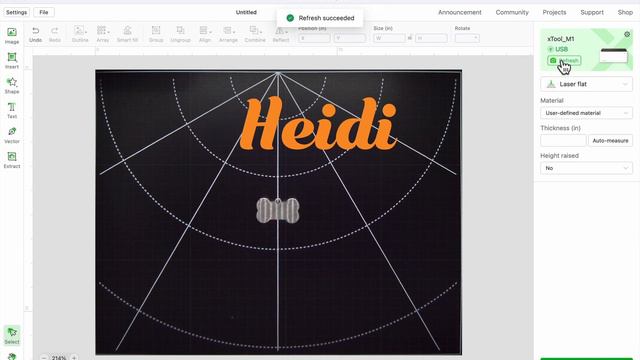640x360 pixels.
Task: Click the green button at panel bottom
Action: click(x=587, y=359)
